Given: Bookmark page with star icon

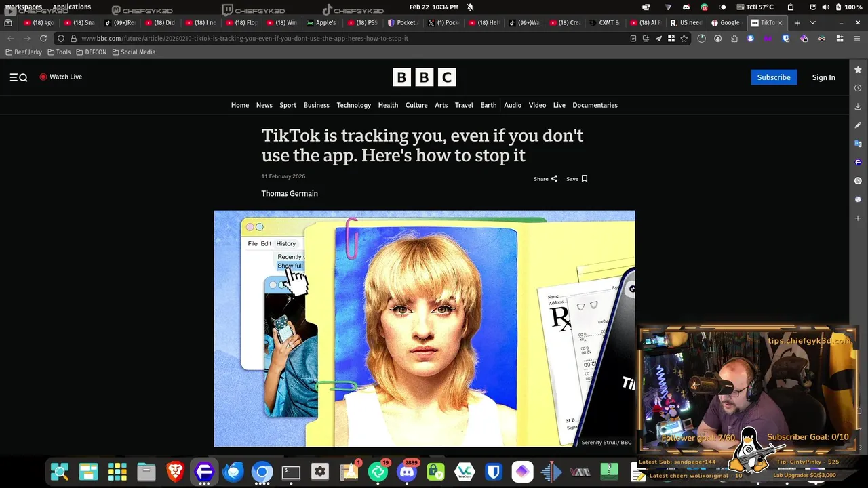Looking at the screenshot, I should tap(684, 39).
